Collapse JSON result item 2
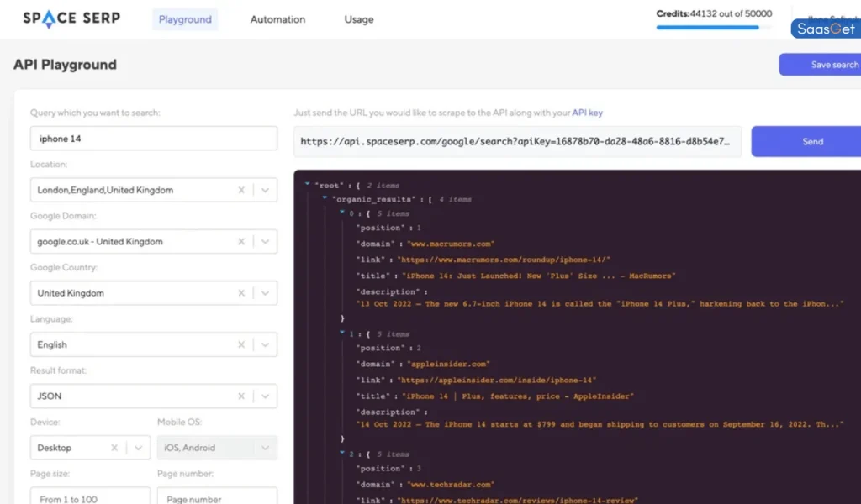861x504 pixels. [x=341, y=453]
